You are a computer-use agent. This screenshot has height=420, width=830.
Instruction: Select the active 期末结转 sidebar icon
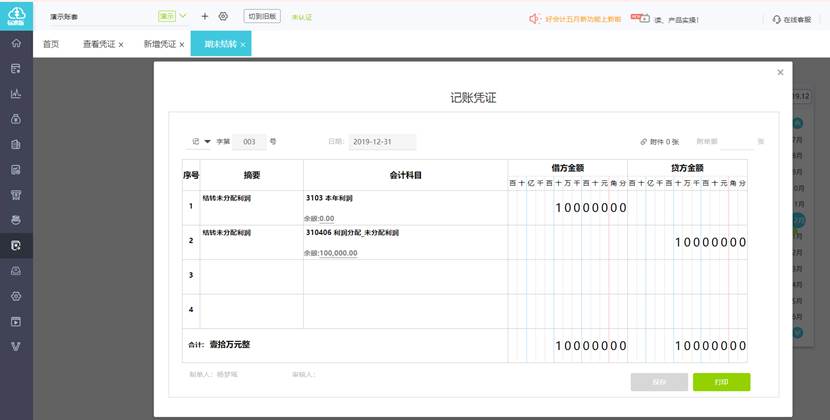[16, 245]
